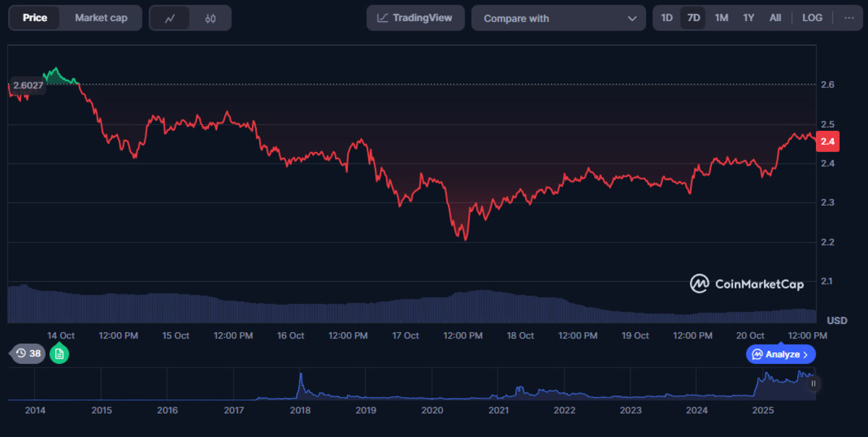
Task: Select the active 7D time range
Action: coord(693,18)
